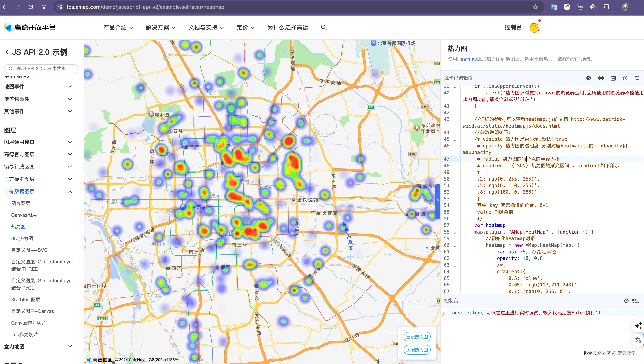Open code in CodePen icon
This screenshot has height=364, width=644.
(601, 78)
